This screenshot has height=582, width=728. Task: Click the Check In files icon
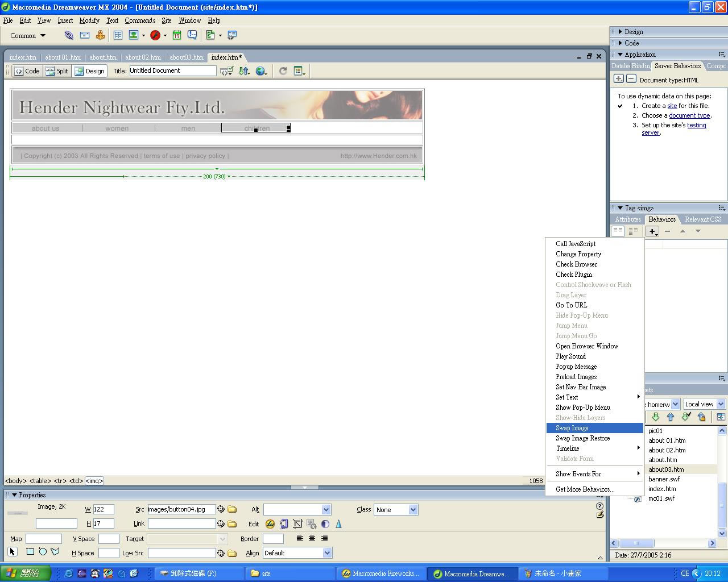point(701,417)
